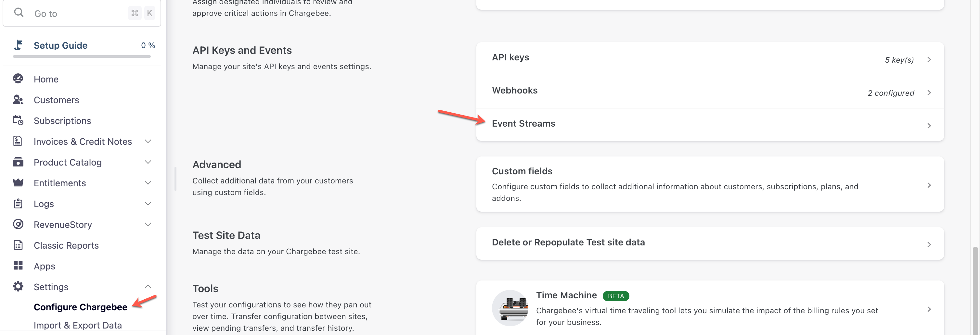Click the 'Advanced' section heading
Screen dimensions: 980x335
coord(217,164)
